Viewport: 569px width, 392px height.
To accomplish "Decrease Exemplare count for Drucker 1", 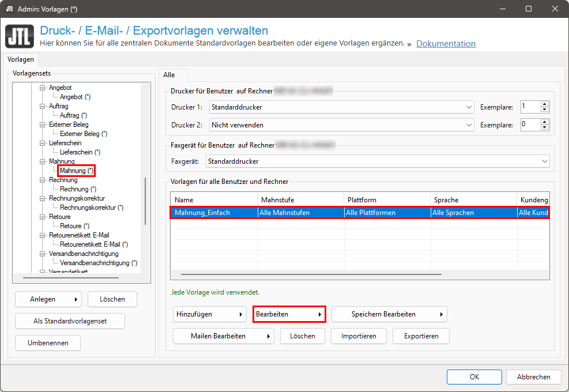I will (544, 110).
